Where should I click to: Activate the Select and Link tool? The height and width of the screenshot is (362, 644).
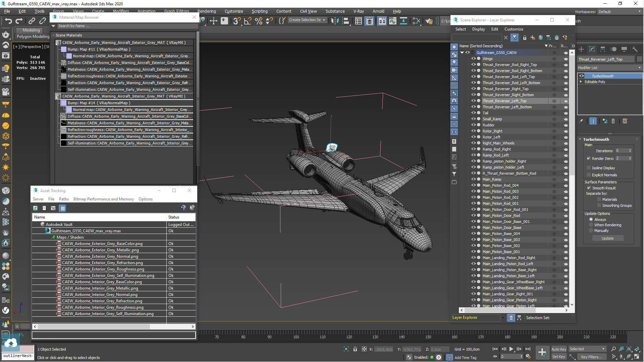[32, 21]
